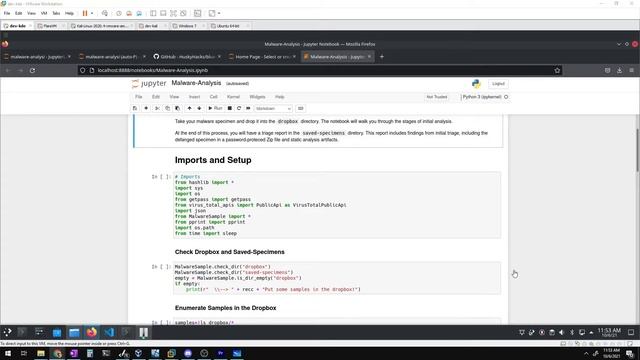Open VMware VM menu
Screen dimensions: 640x360
click(x=44, y=13)
